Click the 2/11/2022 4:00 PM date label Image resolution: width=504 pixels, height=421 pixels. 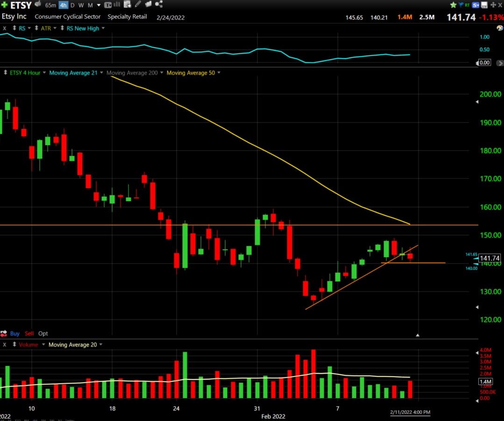pos(410,412)
